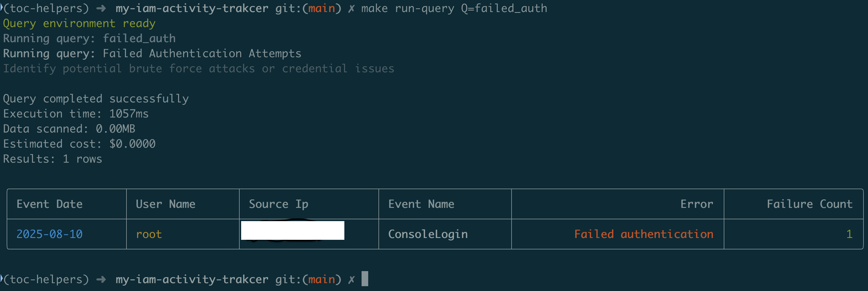
Task: Select the Event Date column header
Action: 49,204
